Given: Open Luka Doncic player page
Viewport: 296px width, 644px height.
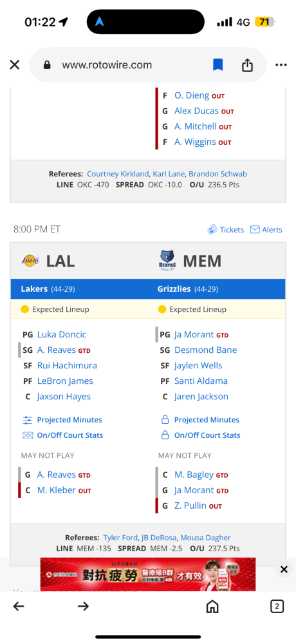Looking at the screenshot, I should tap(62, 334).
